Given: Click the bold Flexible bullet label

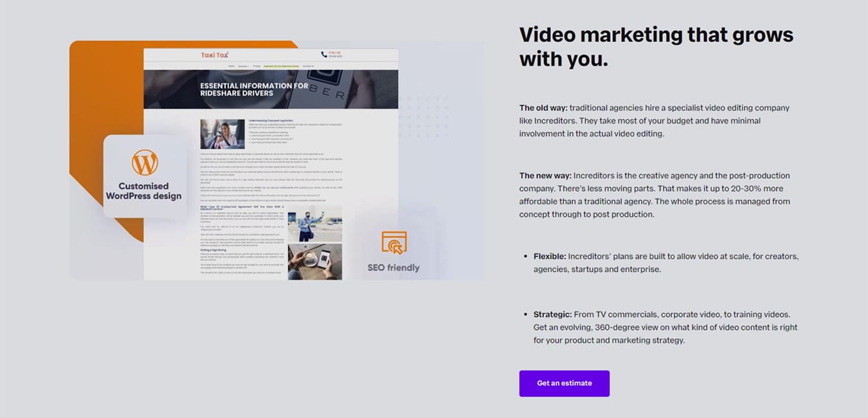Looking at the screenshot, I should pyautogui.click(x=550, y=256).
